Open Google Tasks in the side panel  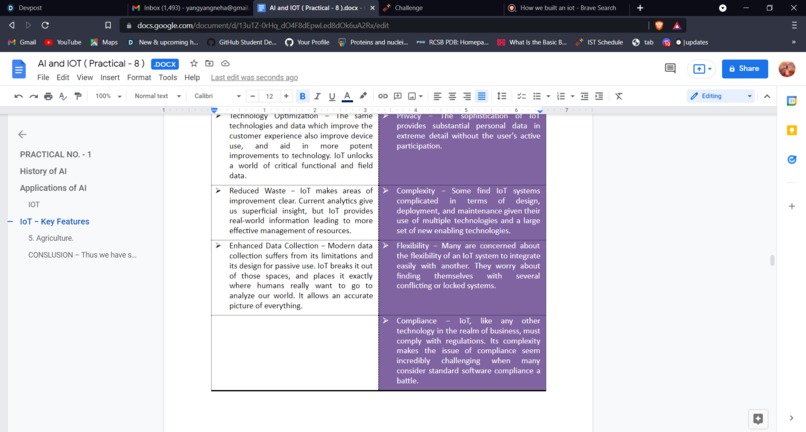click(792, 159)
